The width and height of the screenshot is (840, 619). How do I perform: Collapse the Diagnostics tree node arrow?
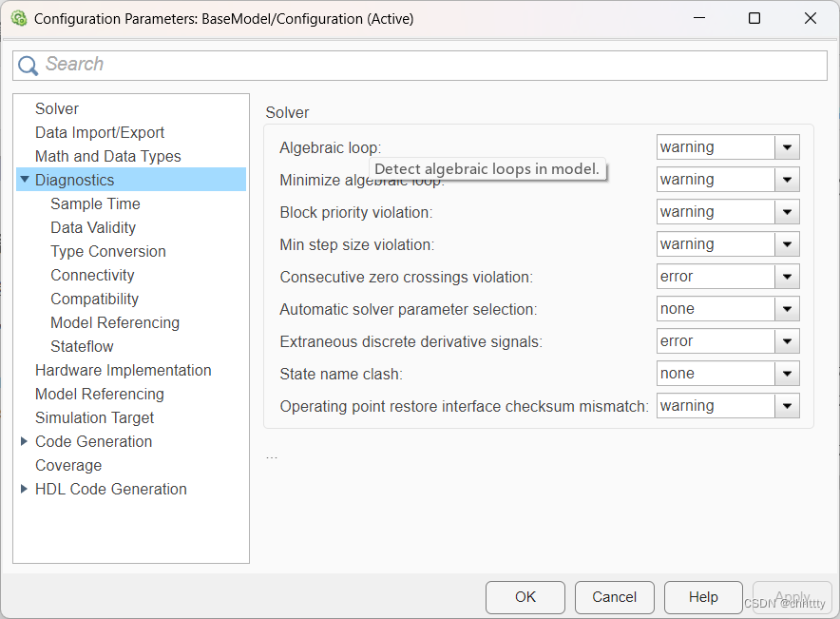click(x=24, y=180)
